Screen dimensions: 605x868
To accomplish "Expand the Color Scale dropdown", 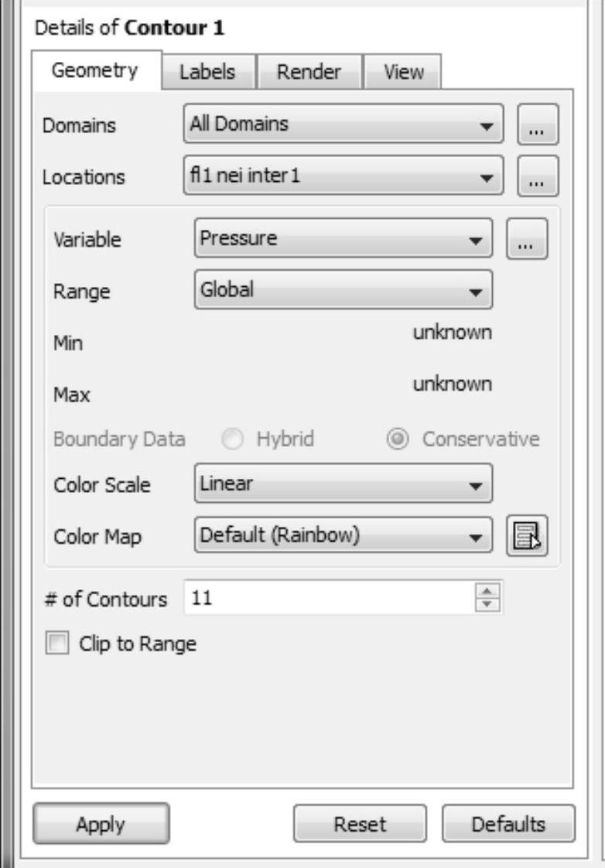I will click(x=343, y=484).
